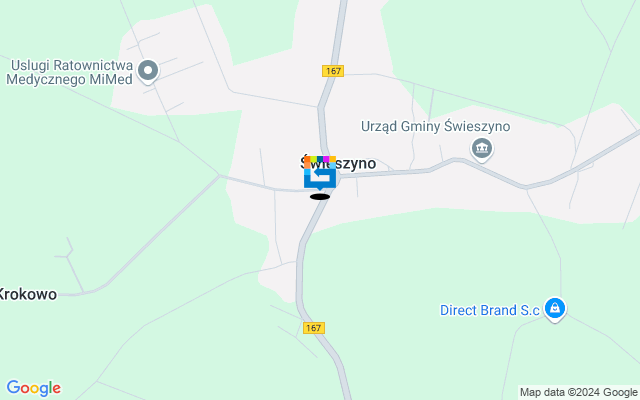
Task: Click the road bend right of Urząd Gminy pin
Action: (526, 188)
